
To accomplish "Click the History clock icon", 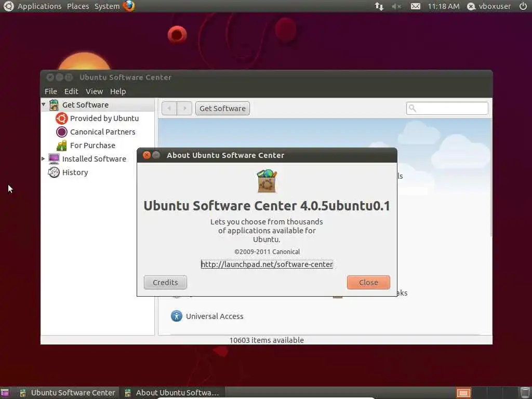I will [x=54, y=172].
